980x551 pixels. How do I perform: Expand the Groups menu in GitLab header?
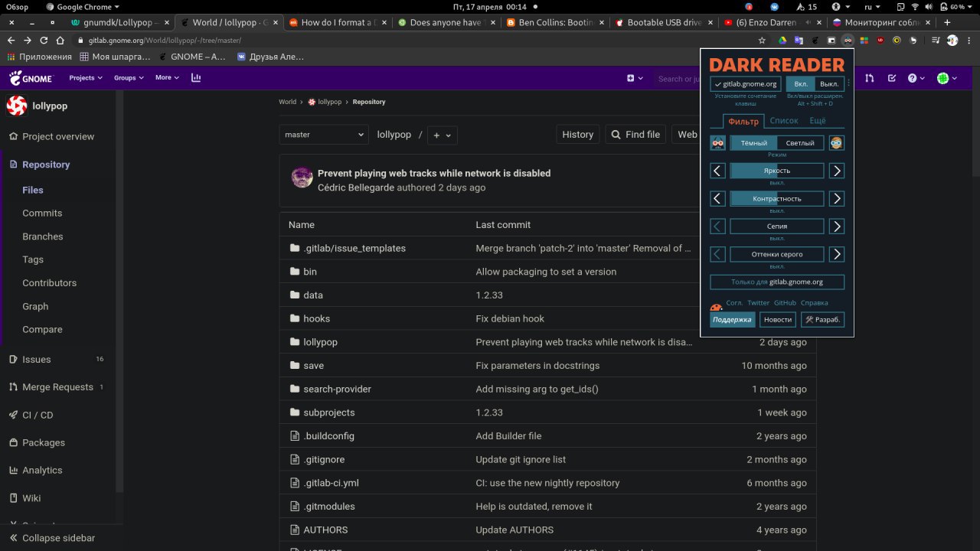(129, 77)
